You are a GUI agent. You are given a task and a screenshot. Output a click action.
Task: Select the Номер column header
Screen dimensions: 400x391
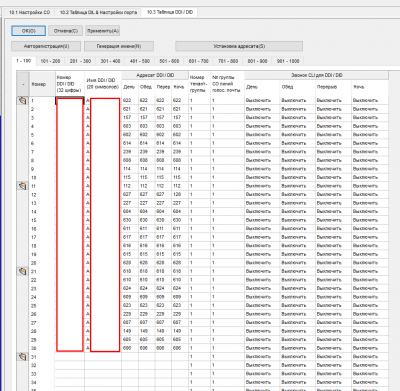(42, 84)
